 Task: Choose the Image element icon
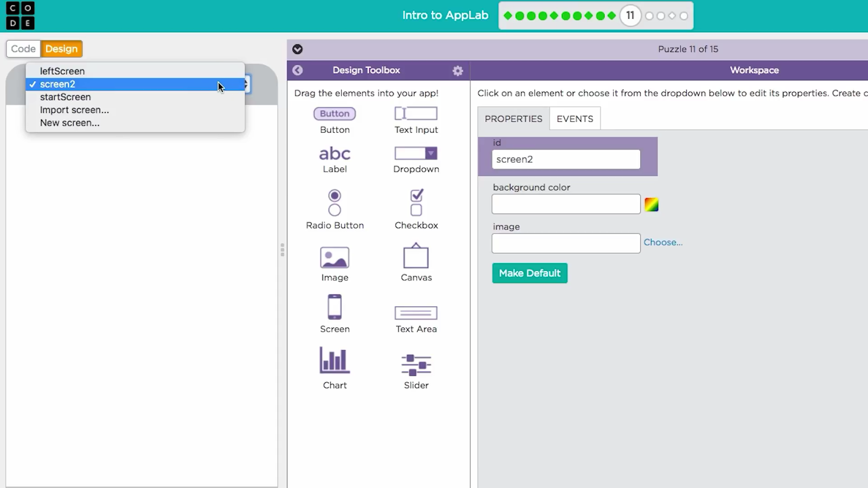click(x=335, y=258)
